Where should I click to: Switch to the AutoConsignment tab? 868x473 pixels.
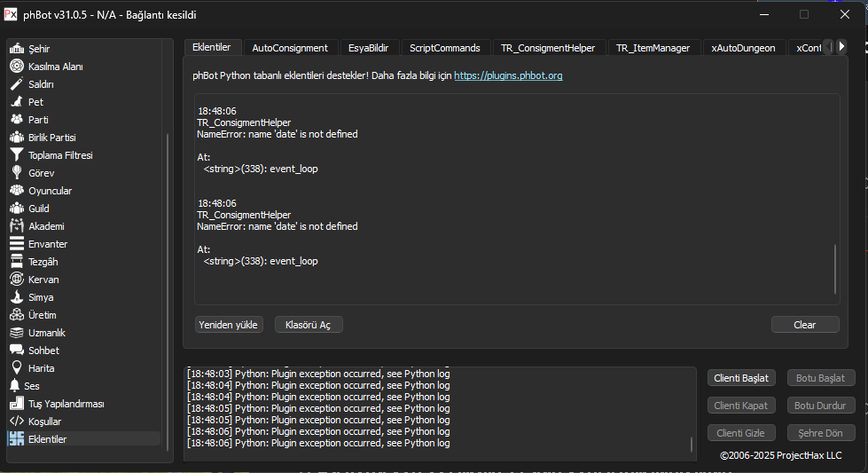[x=290, y=48]
